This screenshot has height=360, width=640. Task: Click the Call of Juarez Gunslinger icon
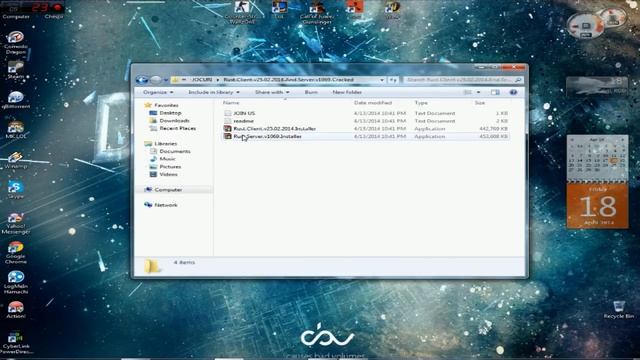316,12
